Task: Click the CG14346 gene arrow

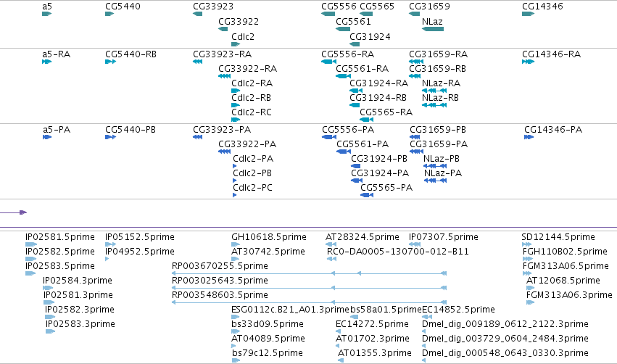Action: pyautogui.click(x=528, y=14)
